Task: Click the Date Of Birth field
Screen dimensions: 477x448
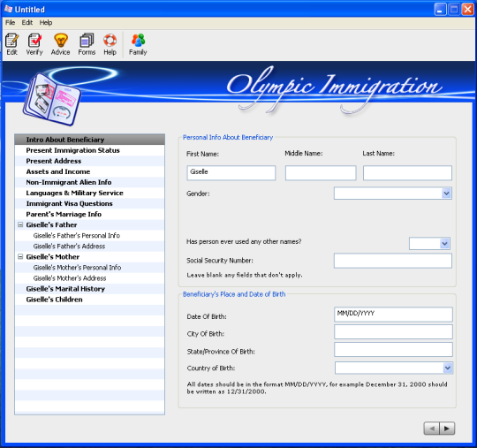Action: click(x=393, y=315)
